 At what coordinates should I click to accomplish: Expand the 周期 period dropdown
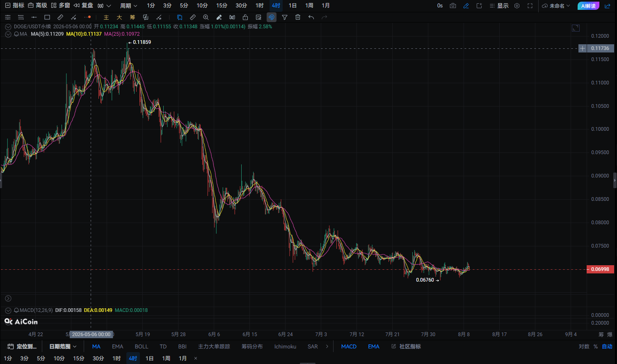tap(129, 6)
